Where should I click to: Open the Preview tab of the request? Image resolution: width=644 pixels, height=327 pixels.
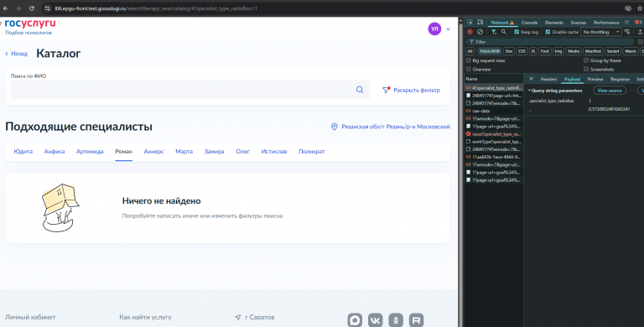point(595,79)
